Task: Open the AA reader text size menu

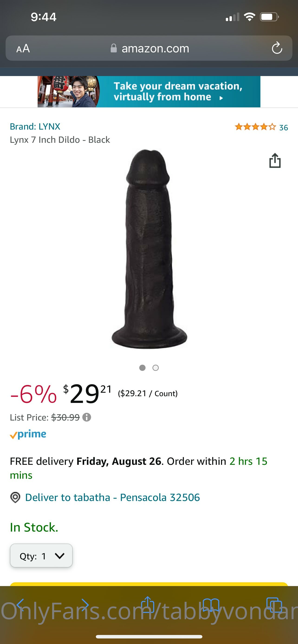Action: coord(23,48)
